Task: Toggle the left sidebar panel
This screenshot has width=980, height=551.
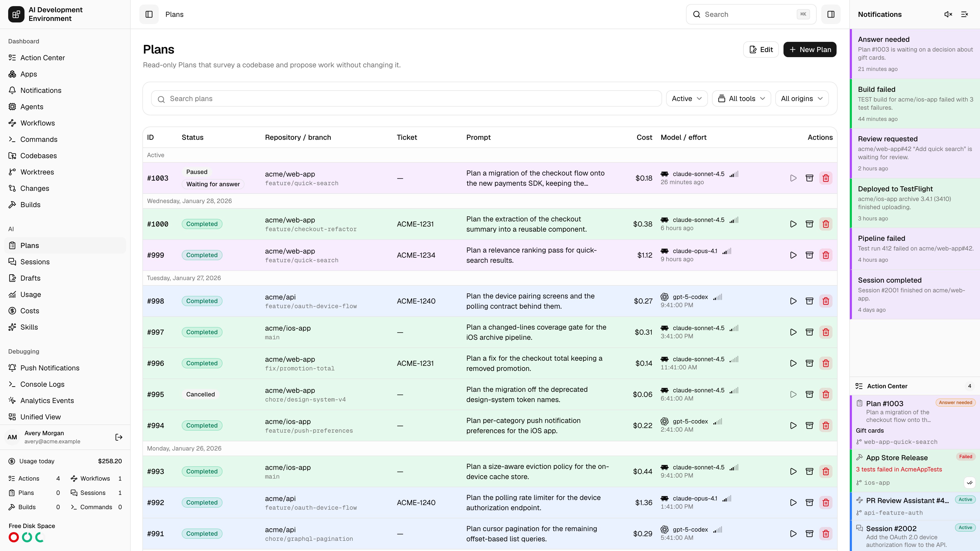Action: pyautogui.click(x=149, y=15)
